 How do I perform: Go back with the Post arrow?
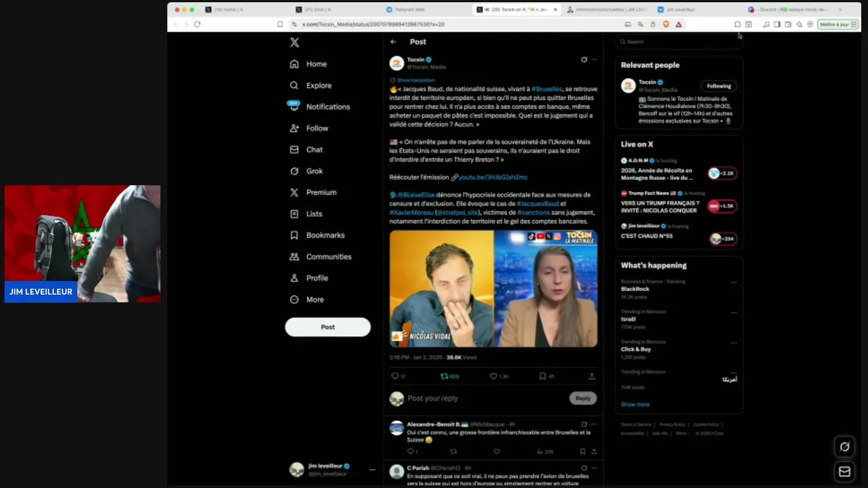393,42
